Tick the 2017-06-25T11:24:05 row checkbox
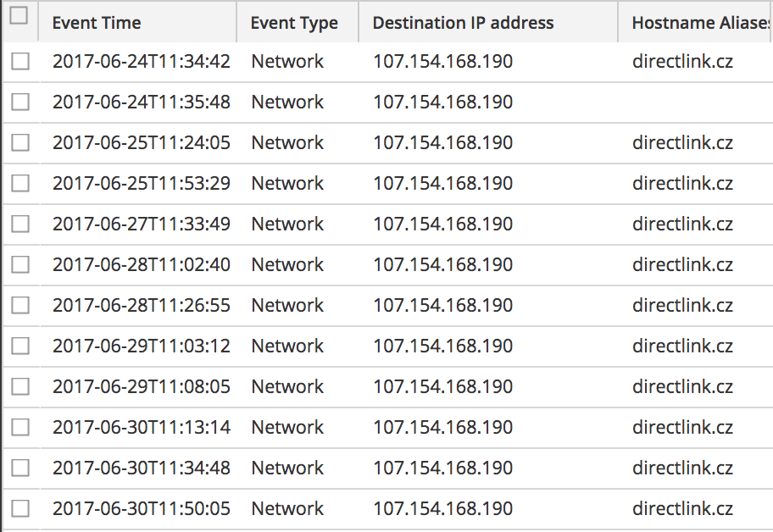This screenshot has width=773, height=532. pos(20,142)
